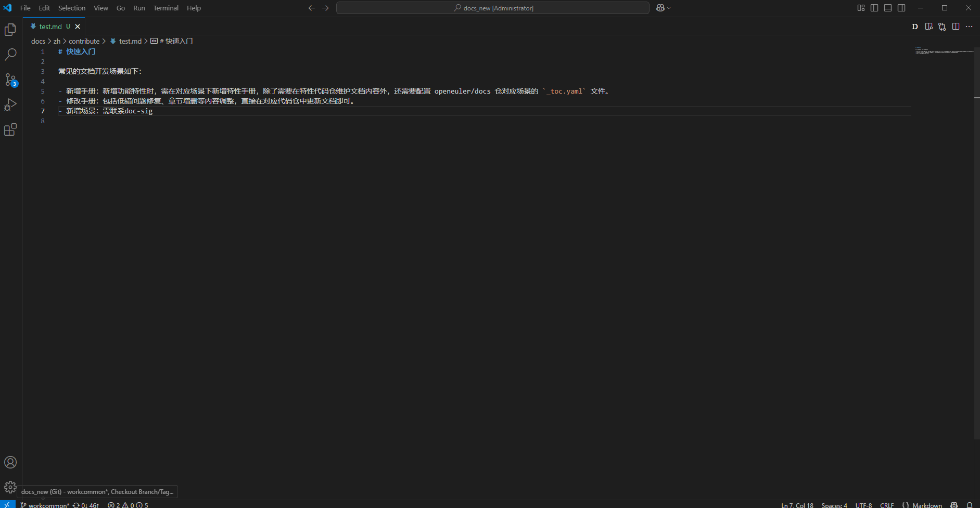
Task: Open the Terminal menu
Action: pyautogui.click(x=166, y=8)
